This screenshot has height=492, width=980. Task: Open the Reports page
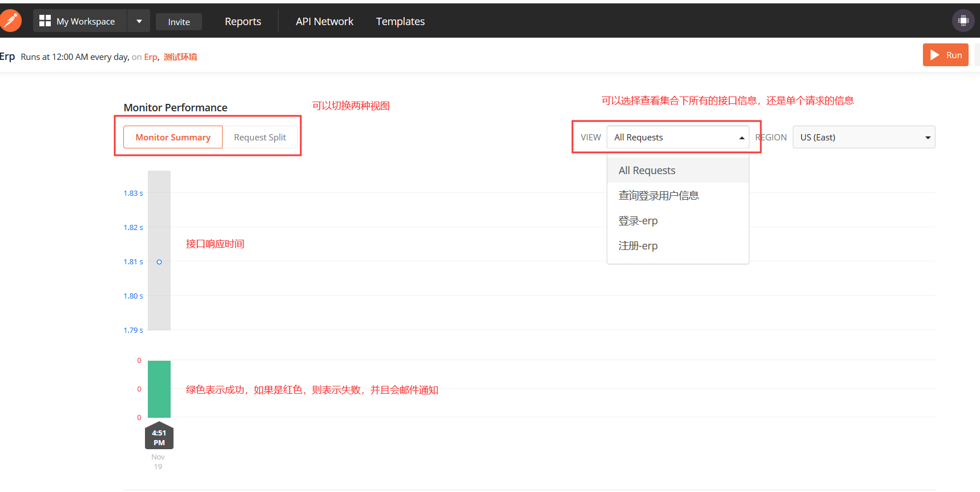point(243,22)
